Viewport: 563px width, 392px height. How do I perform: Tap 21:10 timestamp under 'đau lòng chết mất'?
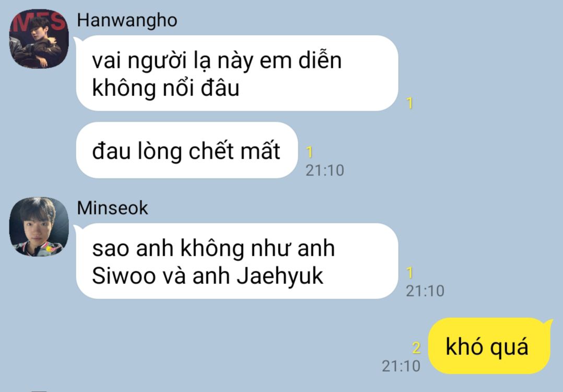pos(325,170)
